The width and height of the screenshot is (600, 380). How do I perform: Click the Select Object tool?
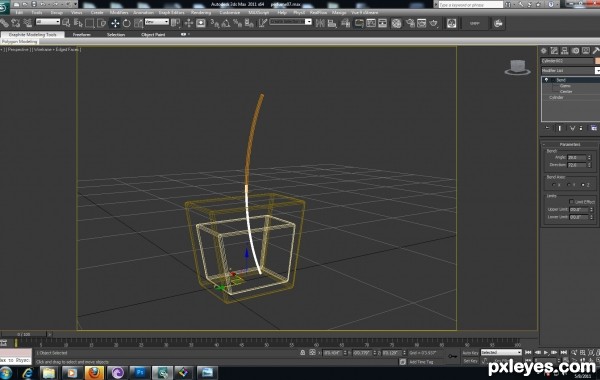(66, 23)
